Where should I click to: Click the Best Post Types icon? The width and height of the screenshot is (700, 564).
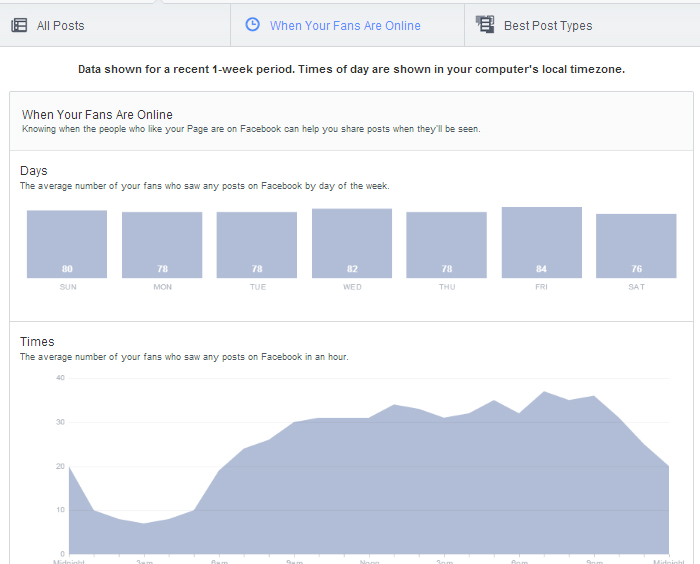click(485, 25)
